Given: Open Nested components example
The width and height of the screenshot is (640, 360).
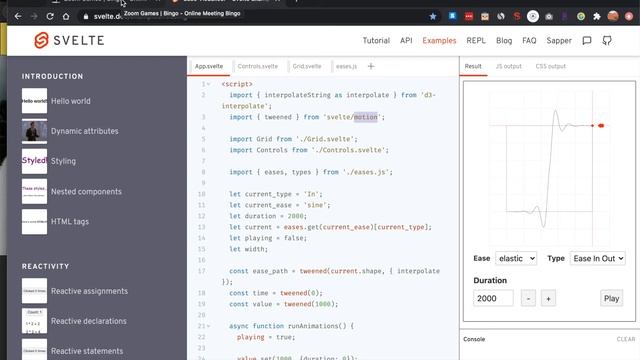Looking at the screenshot, I should click(x=86, y=191).
